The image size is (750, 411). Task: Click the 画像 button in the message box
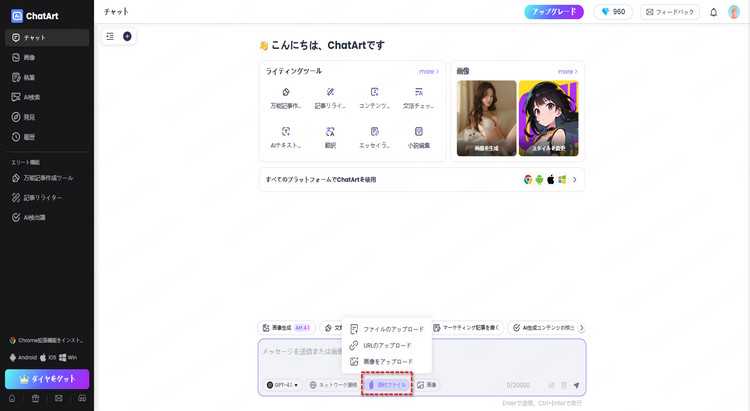click(x=427, y=385)
